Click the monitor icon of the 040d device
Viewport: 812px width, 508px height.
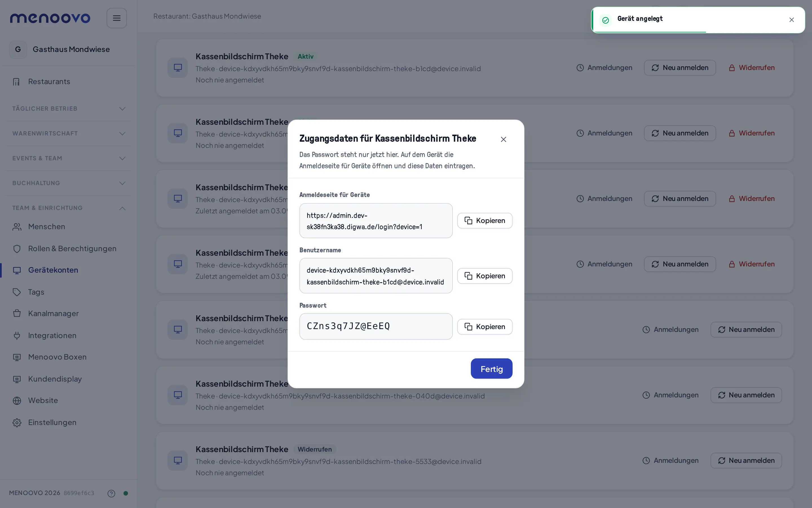click(x=178, y=395)
